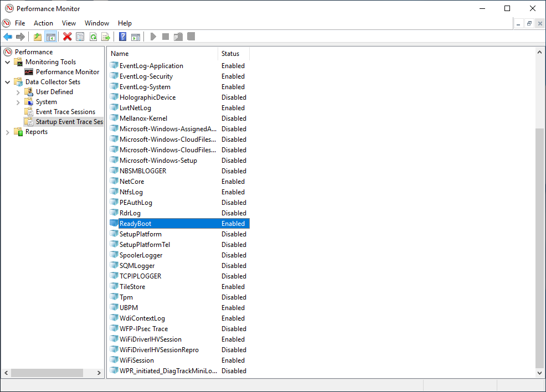
Task: Expand the User Defined tree node
Action: (x=18, y=92)
